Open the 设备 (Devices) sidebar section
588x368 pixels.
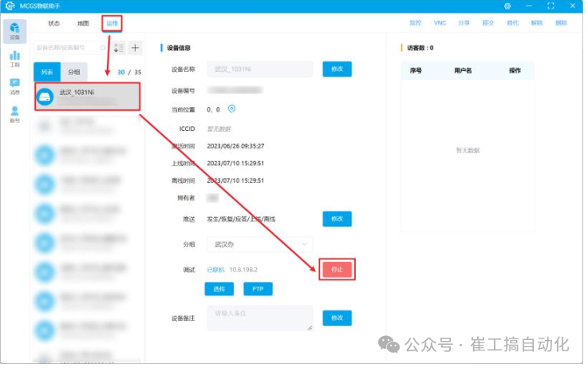[x=14, y=31]
